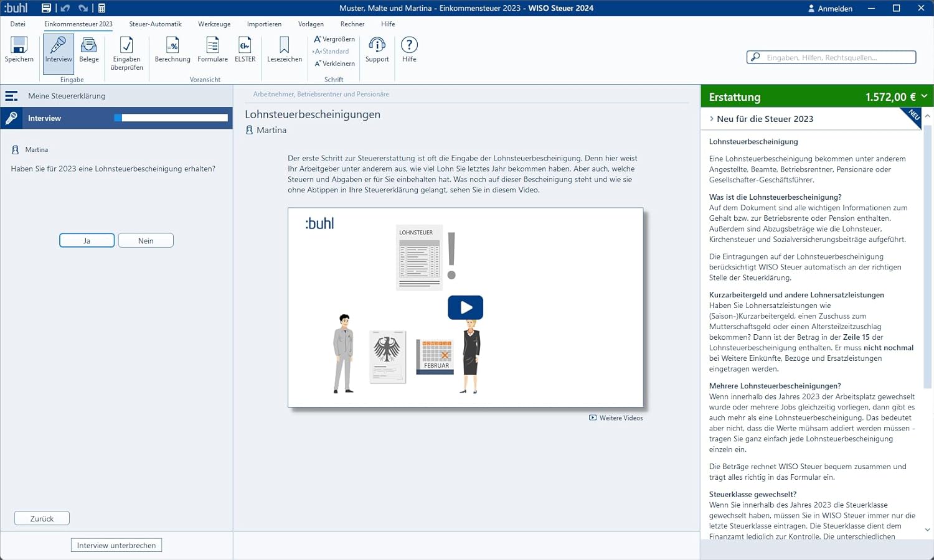Open the Rechner tab
The image size is (934, 560).
pyautogui.click(x=352, y=24)
